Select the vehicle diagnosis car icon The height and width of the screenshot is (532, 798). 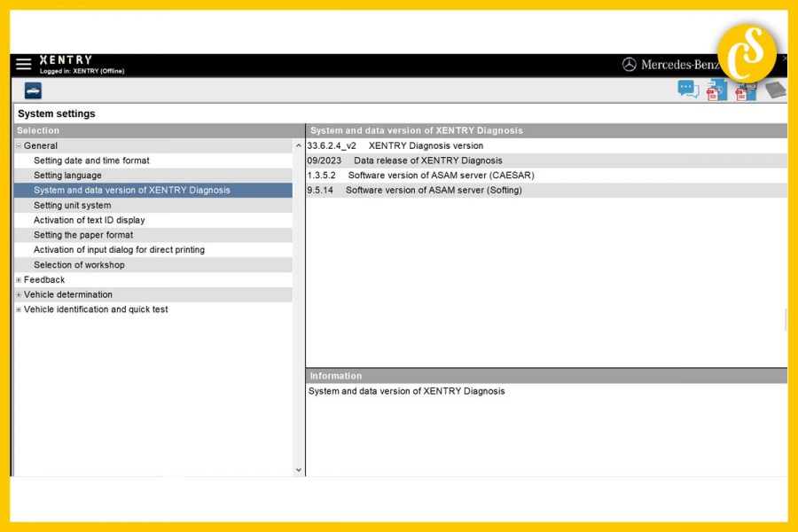[33, 90]
